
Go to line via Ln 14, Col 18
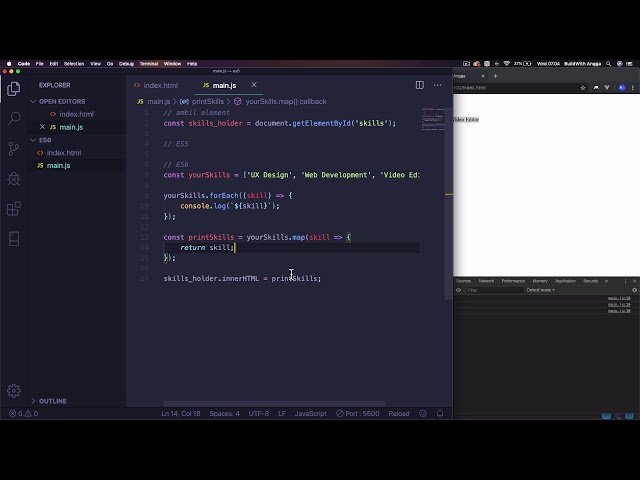point(181,413)
